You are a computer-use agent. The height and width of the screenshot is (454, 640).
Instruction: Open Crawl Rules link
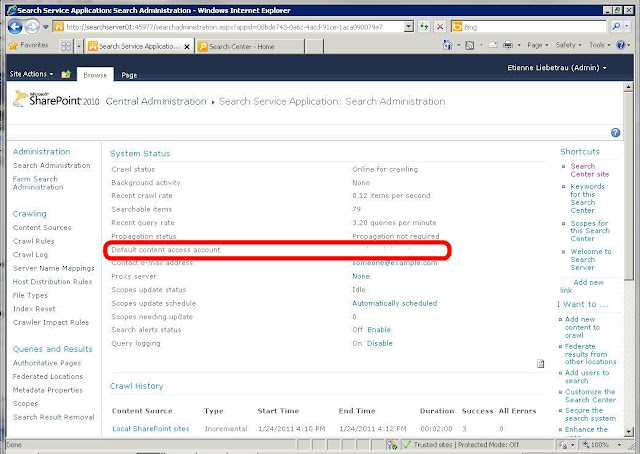click(33, 241)
